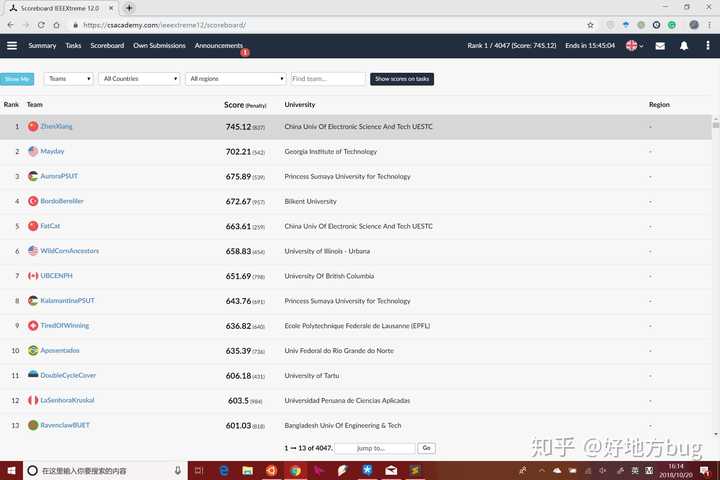Image resolution: width=720 pixels, height=480 pixels.
Task: Reload the scoreboard page
Action: click(x=41, y=25)
